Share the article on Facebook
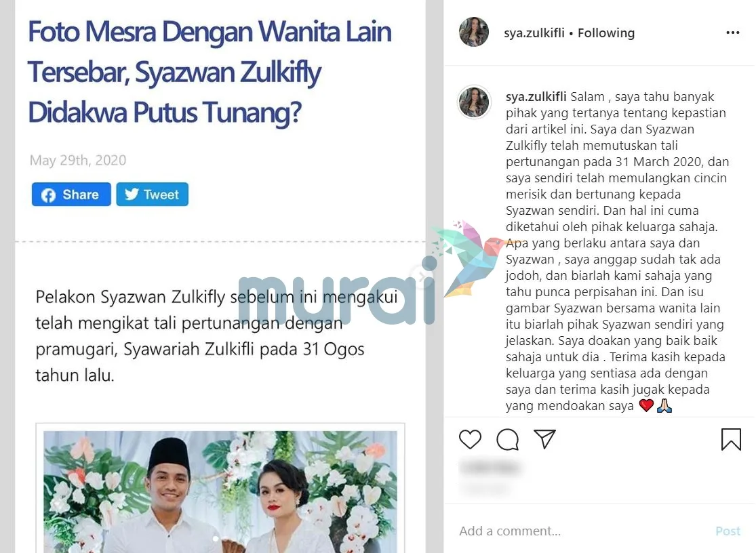 pyautogui.click(x=71, y=194)
